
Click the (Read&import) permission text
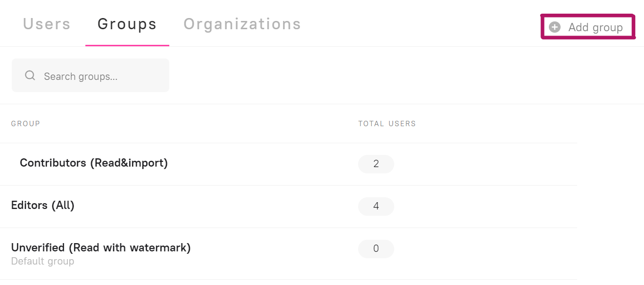click(129, 163)
